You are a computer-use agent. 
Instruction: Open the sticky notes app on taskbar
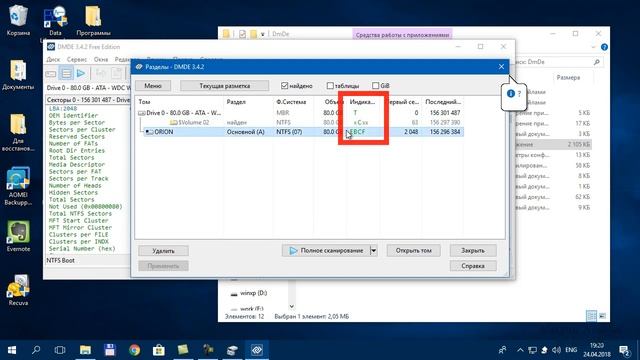pos(183,350)
